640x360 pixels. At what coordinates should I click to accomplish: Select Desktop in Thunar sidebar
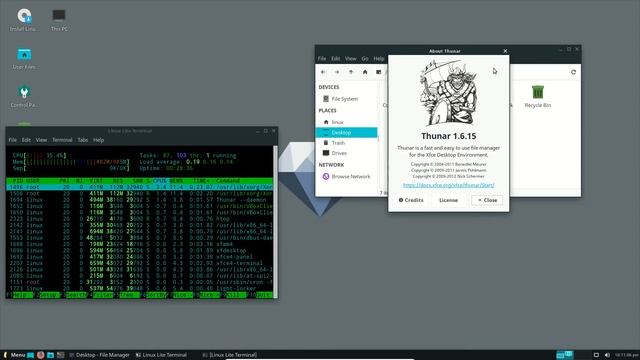(346, 132)
